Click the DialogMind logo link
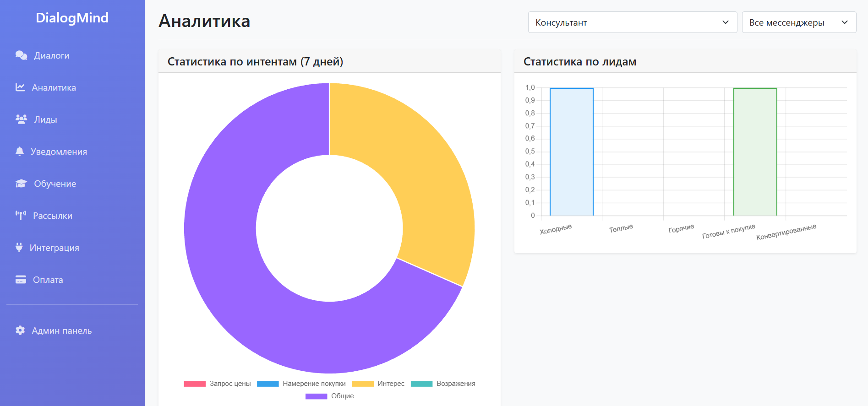 pos(72,18)
